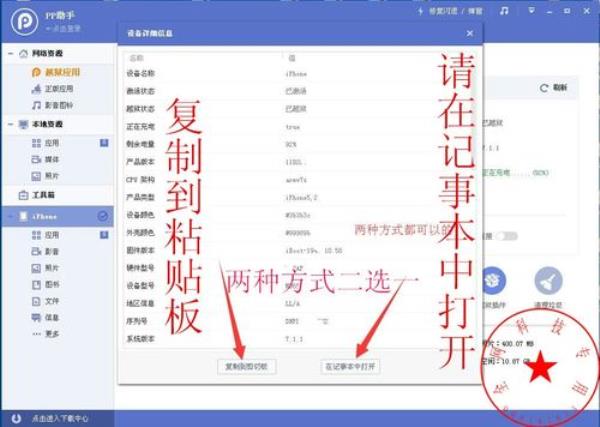The image size is (600, 427).
Task: Open 照片 under the iPhone device
Action: pyautogui.click(x=45, y=268)
